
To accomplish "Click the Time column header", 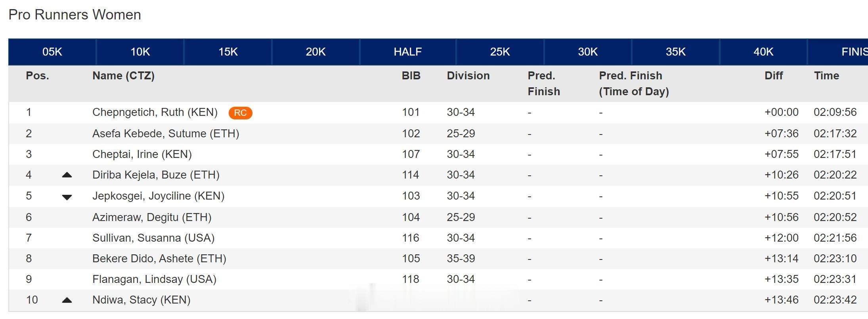I will point(826,76).
